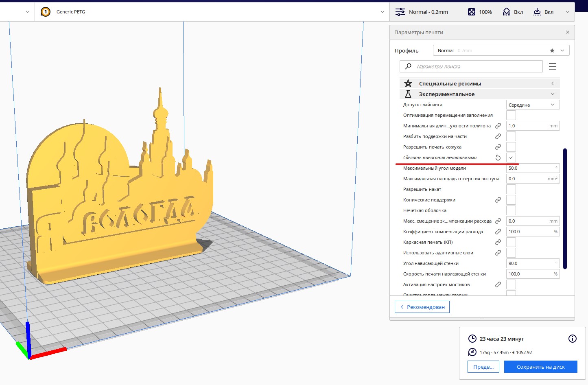The image size is (588, 385).
Task: Click the Сохранить на диск button
Action: pyautogui.click(x=540, y=367)
